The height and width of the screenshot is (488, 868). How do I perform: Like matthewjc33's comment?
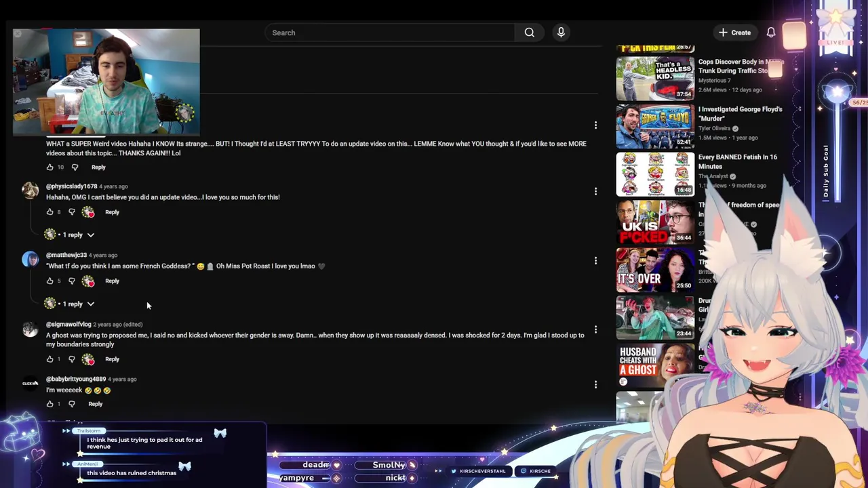pyautogui.click(x=50, y=281)
